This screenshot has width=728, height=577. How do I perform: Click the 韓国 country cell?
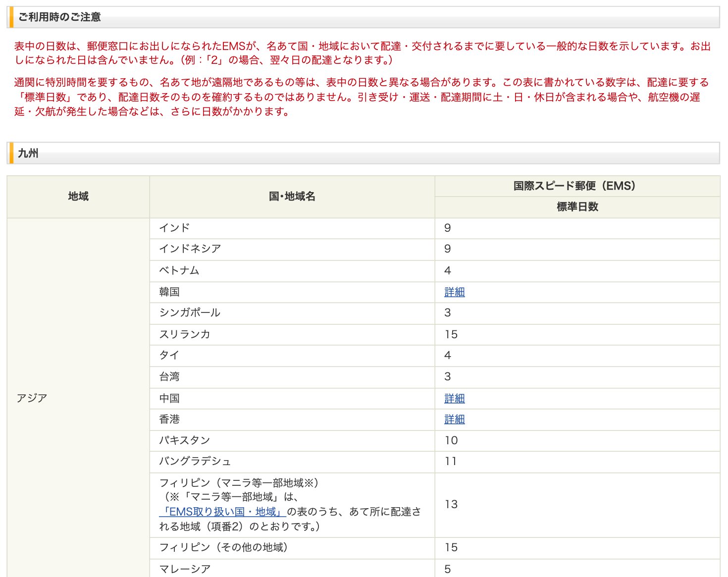tap(292, 292)
